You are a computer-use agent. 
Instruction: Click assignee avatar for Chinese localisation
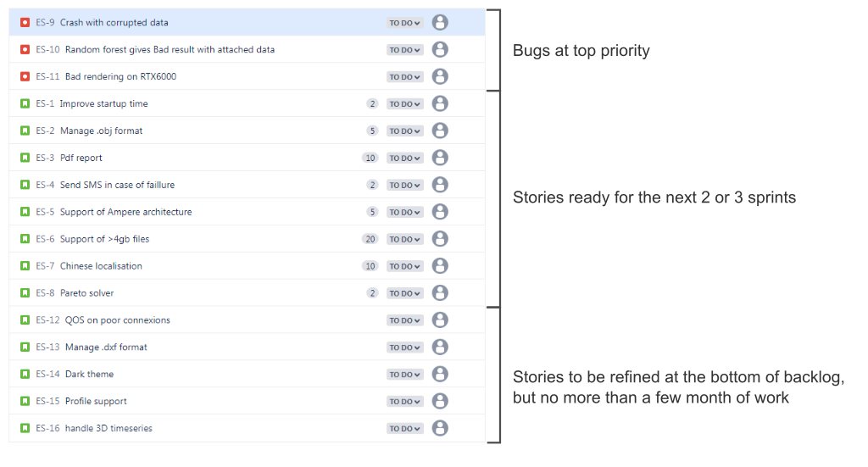coord(440,266)
